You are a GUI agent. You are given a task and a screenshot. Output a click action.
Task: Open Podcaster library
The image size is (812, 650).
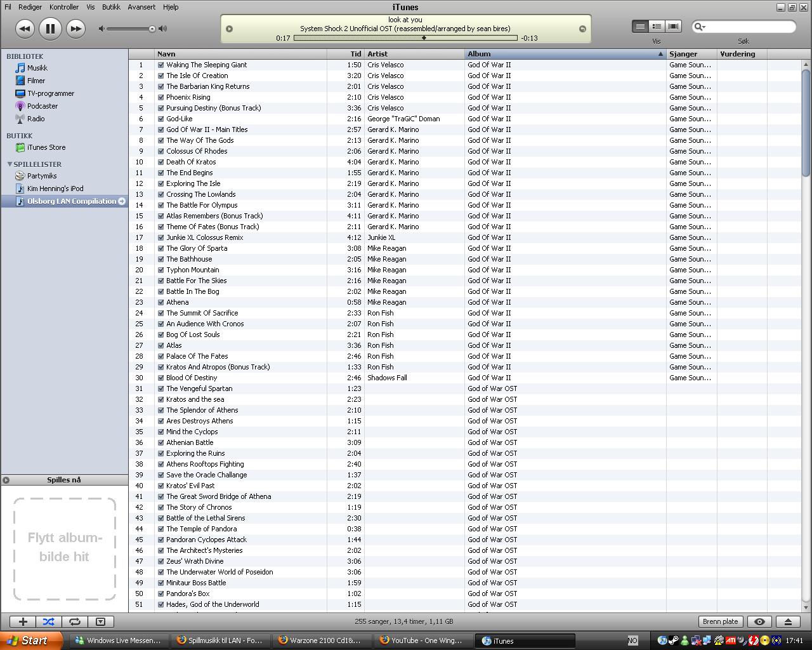point(42,106)
